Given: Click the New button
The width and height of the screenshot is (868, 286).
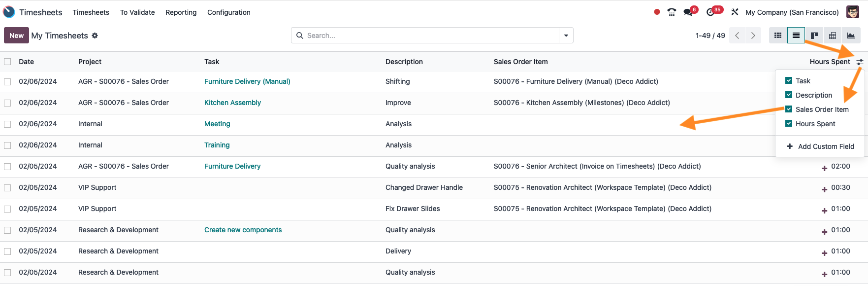Looking at the screenshot, I should coord(16,36).
